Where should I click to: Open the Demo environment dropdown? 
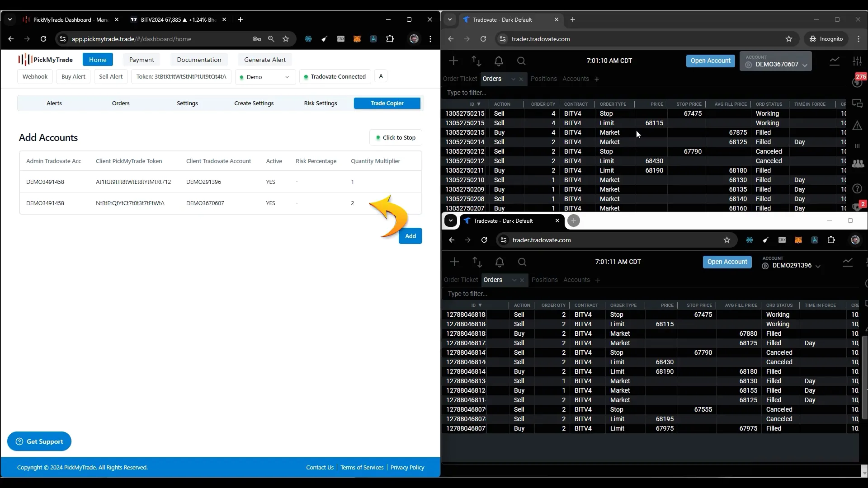click(265, 77)
